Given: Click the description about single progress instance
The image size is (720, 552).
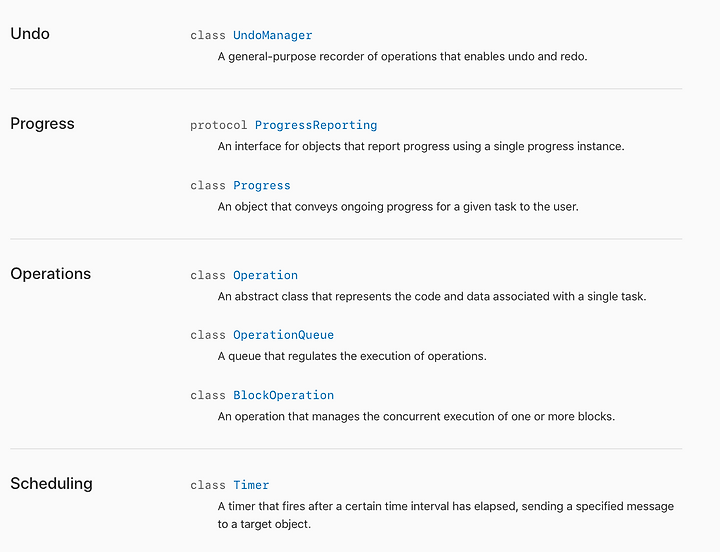Looking at the screenshot, I should point(421,146).
